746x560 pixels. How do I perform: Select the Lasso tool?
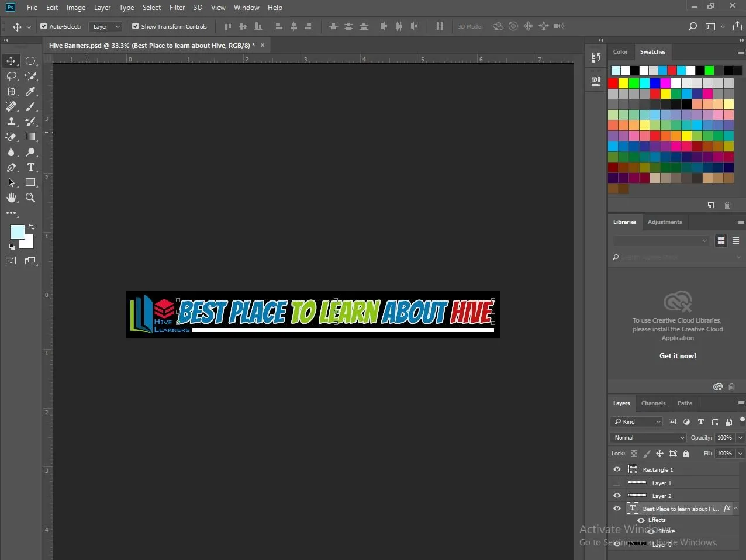[x=11, y=77]
